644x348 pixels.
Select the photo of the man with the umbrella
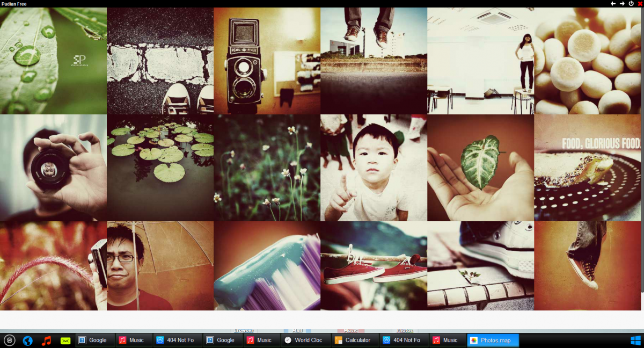[160, 266]
